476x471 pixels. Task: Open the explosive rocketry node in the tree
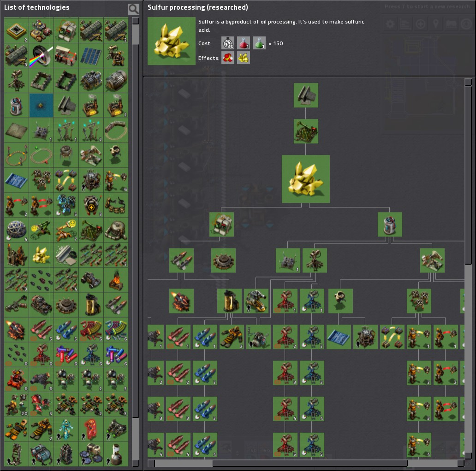coord(181,301)
